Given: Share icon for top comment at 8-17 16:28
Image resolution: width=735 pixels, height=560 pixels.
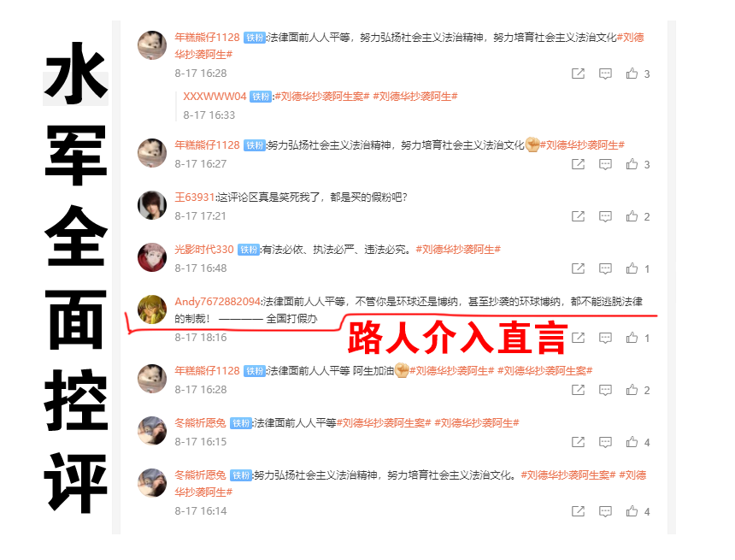Looking at the screenshot, I should pyautogui.click(x=578, y=74).
